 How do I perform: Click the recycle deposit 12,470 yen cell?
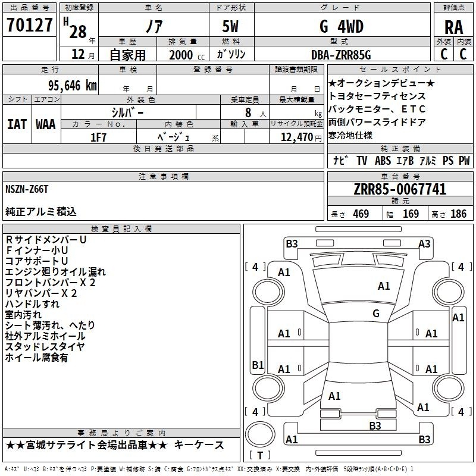pyautogui.click(x=296, y=137)
